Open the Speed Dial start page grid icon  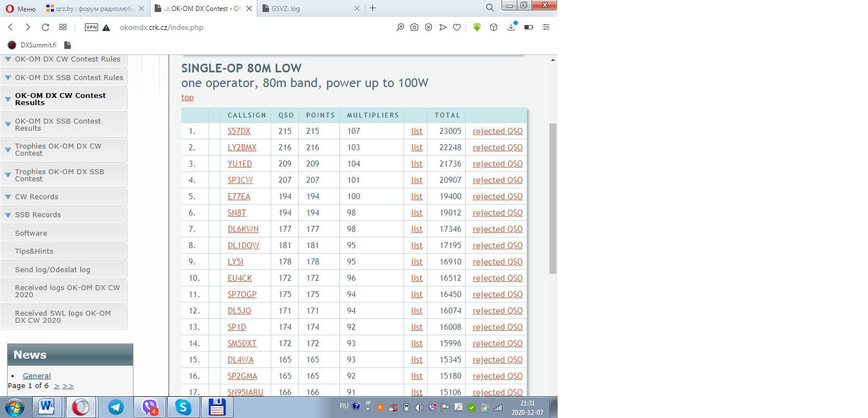point(63,27)
